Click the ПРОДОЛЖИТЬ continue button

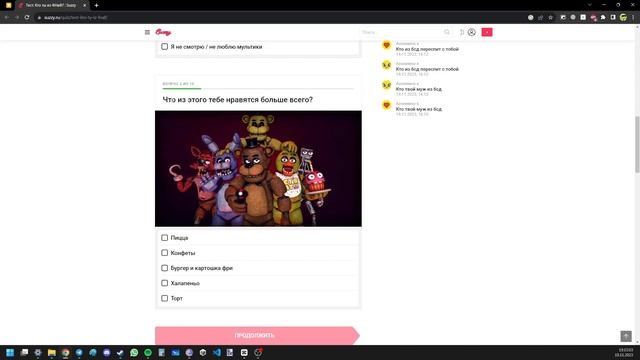[258, 336]
